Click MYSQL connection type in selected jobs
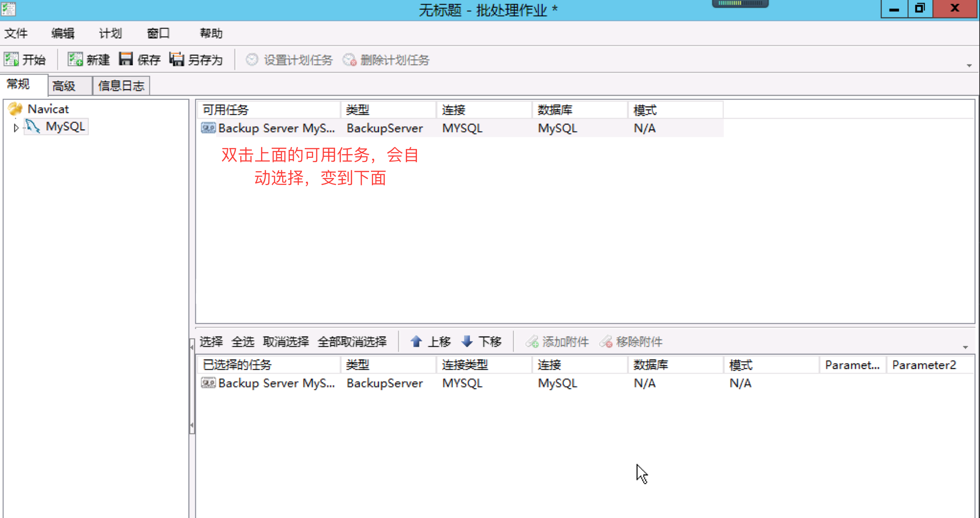Viewport: 980px width, 518px height. 462,383
